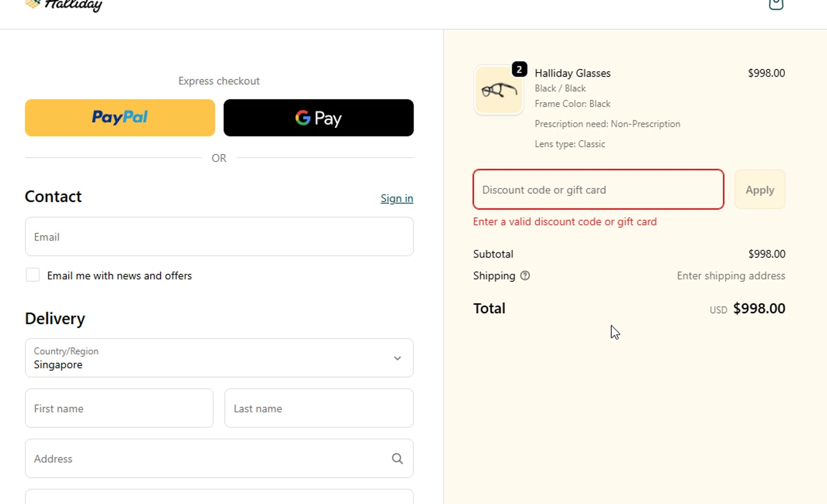Click the Frame Color: Black text

point(573,104)
